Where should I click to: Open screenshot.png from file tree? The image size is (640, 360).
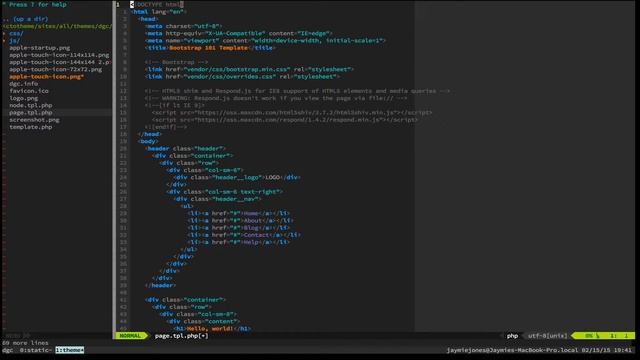(x=34, y=120)
